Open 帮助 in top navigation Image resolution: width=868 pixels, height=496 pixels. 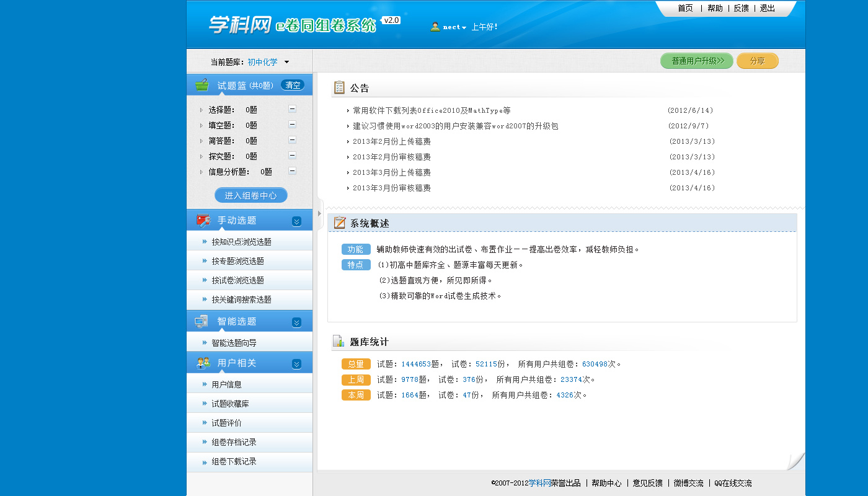[x=715, y=8]
